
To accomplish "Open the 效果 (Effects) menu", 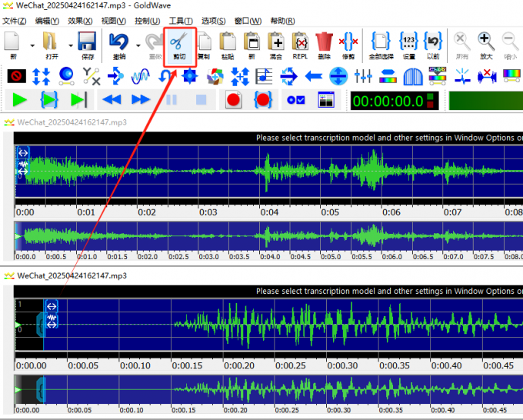I will coord(80,21).
